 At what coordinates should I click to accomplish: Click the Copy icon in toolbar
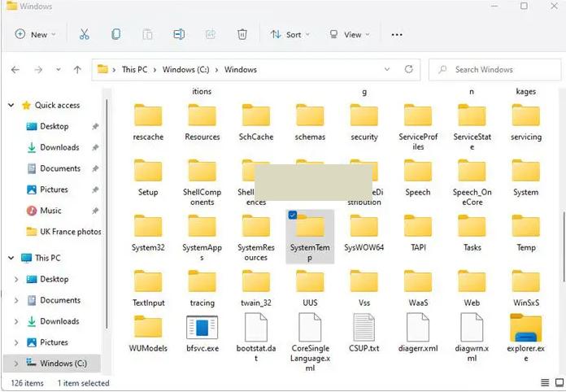click(x=115, y=34)
